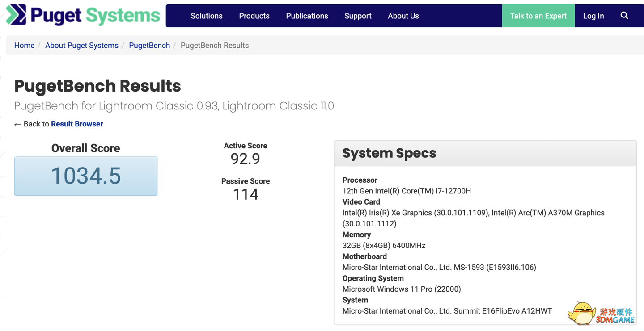Open the Publications menu
This screenshot has height=331, width=644.
click(x=307, y=16)
